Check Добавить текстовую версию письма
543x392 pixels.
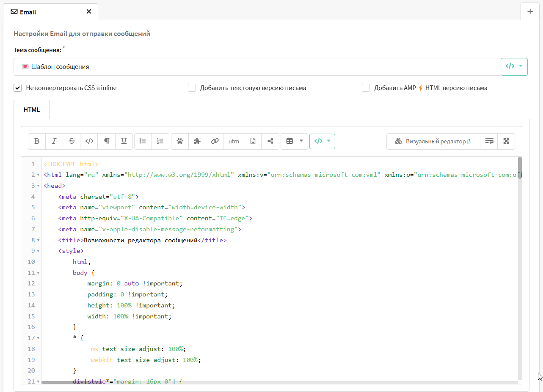tap(192, 88)
